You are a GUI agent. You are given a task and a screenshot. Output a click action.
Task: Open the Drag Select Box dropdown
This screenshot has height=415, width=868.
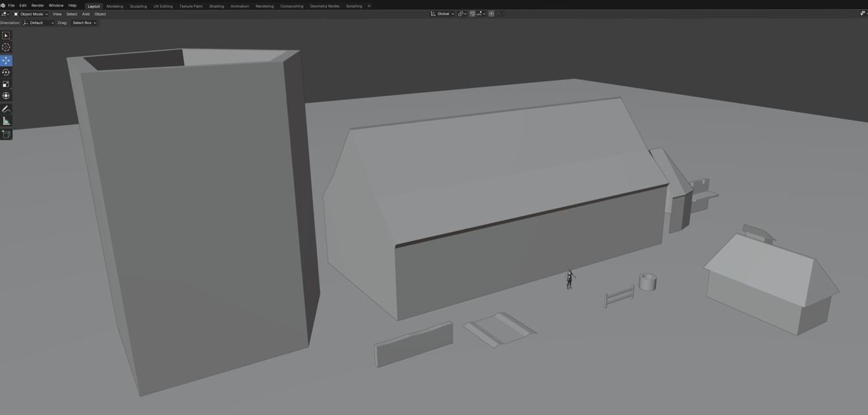click(84, 23)
